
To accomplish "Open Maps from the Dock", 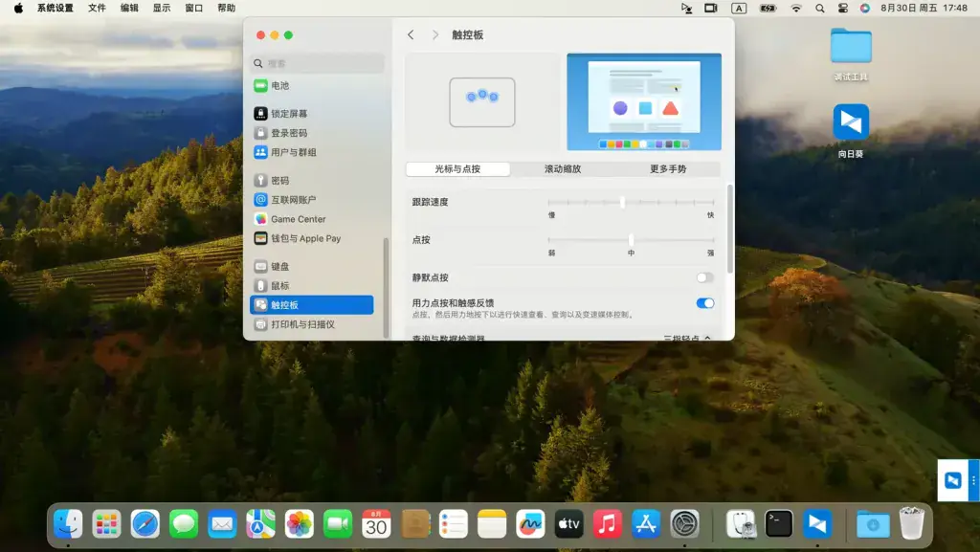I will [260, 523].
